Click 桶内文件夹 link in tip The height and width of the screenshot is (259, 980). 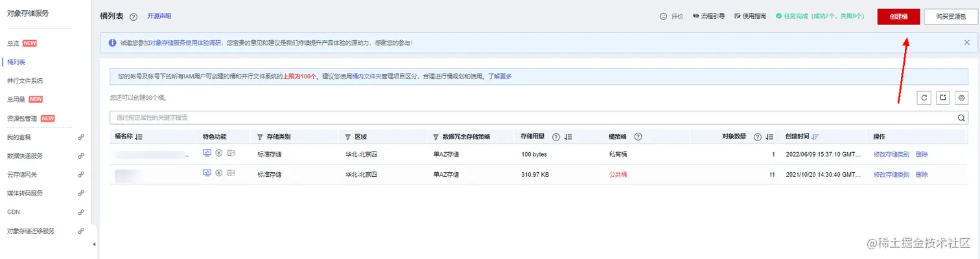coord(366,76)
